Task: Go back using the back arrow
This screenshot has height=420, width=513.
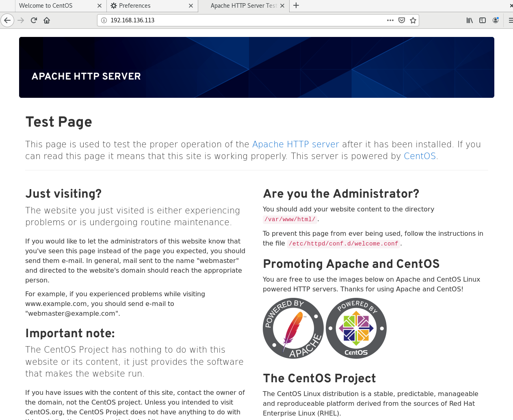Action: click(x=7, y=20)
